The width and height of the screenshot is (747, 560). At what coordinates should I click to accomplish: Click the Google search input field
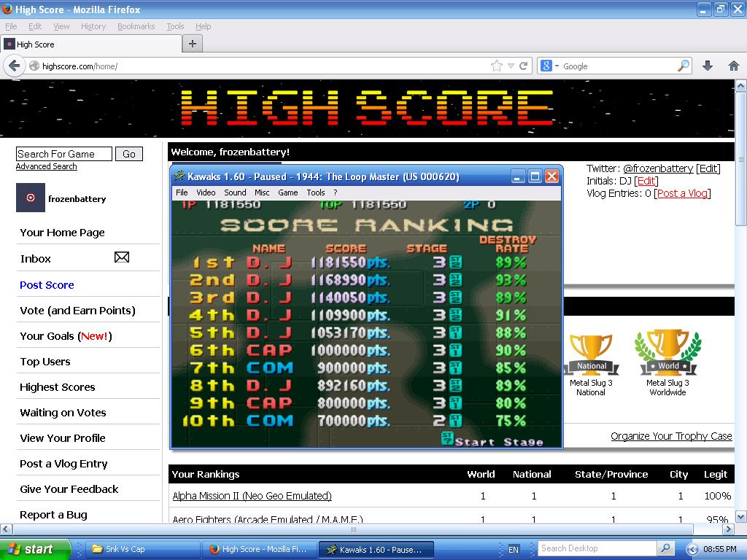[619, 66]
